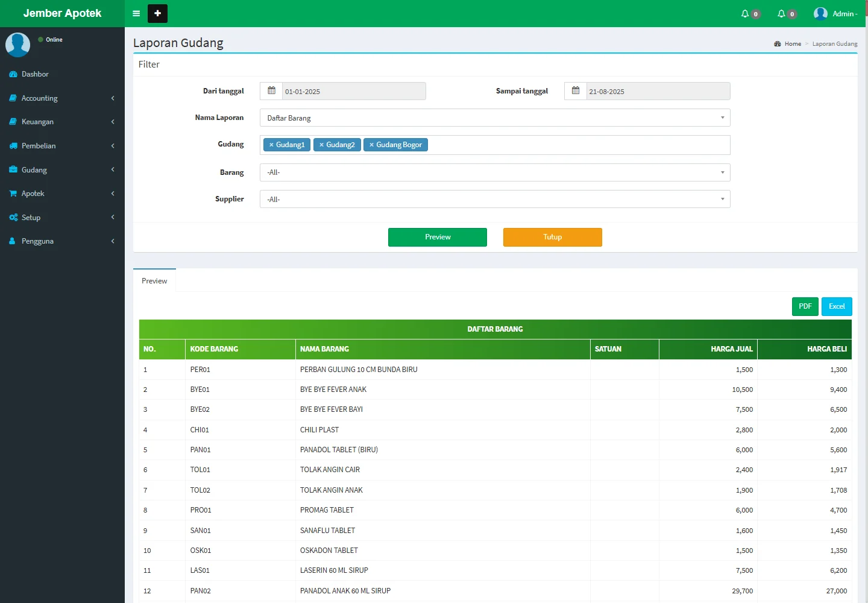Click the black plus icon button
The height and width of the screenshot is (603, 868).
coord(157,13)
